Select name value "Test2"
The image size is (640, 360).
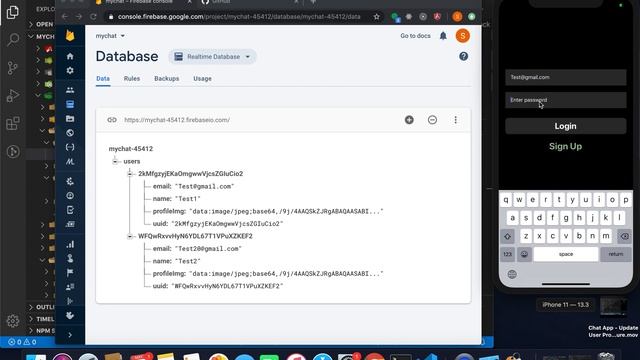click(x=188, y=261)
